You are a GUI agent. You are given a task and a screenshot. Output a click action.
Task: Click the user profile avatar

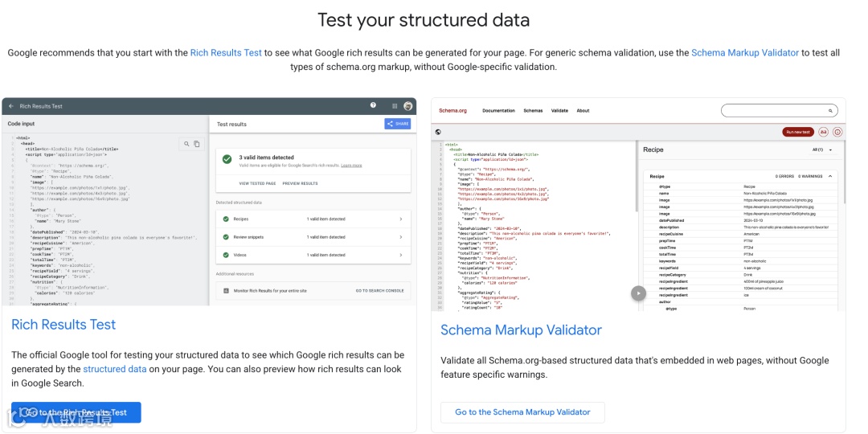(x=408, y=106)
